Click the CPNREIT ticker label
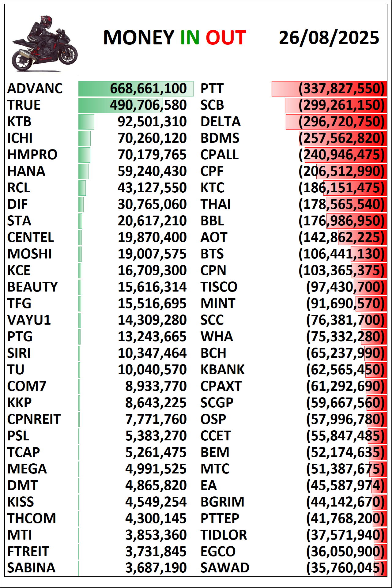 [34, 419]
